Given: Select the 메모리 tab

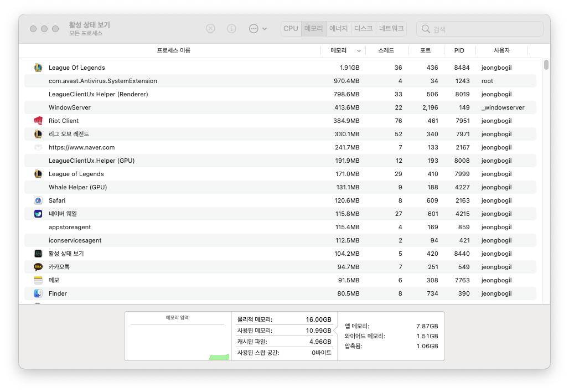Looking at the screenshot, I should (313, 28).
